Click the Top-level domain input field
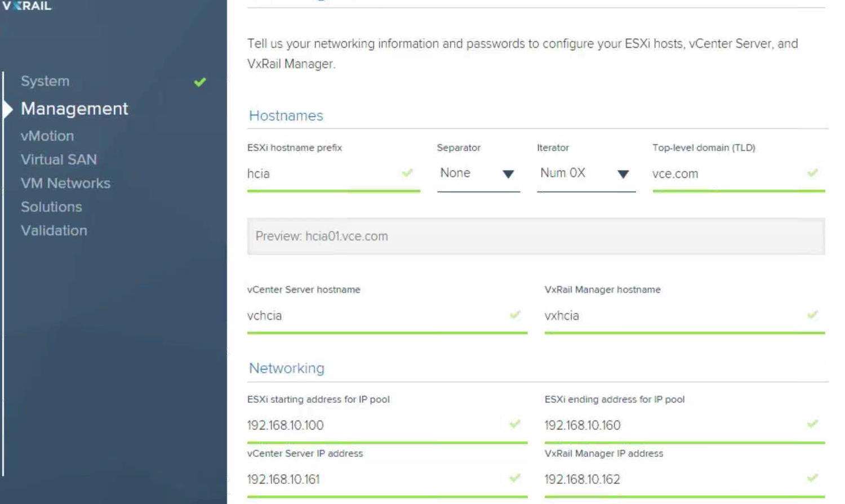 [x=727, y=174]
